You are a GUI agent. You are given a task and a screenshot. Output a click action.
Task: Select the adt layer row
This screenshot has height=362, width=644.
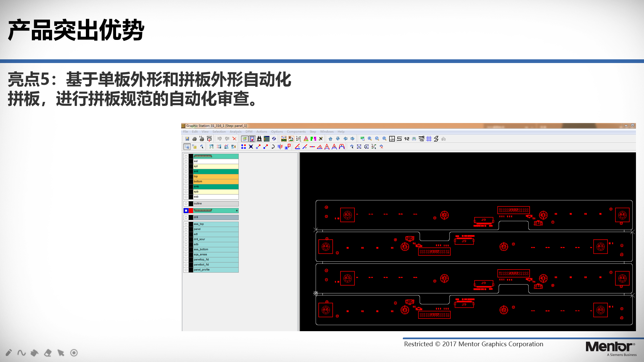(216, 234)
